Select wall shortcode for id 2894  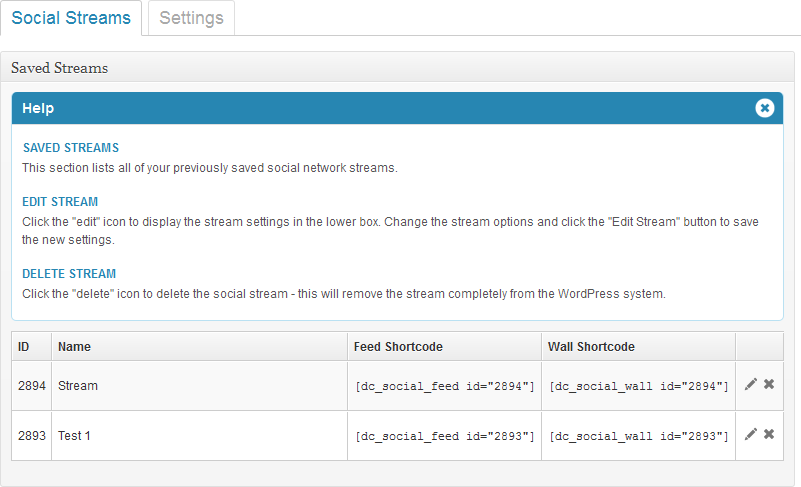pyautogui.click(x=639, y=386)
